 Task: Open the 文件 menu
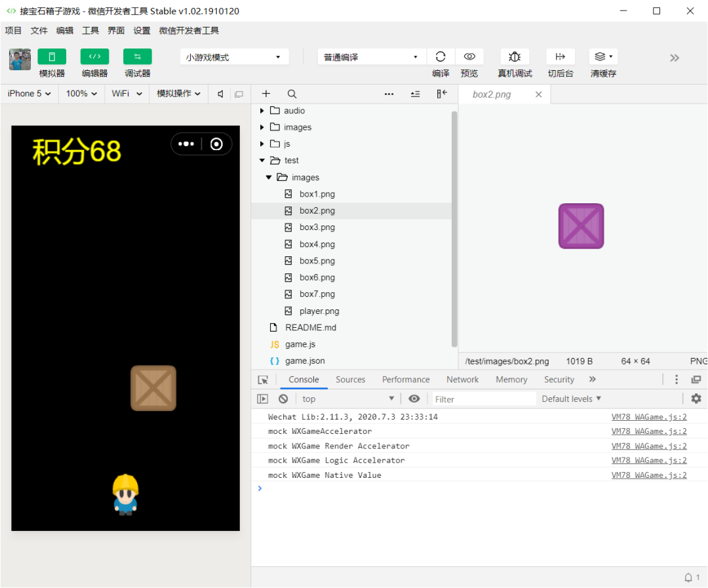pos(39,31)
